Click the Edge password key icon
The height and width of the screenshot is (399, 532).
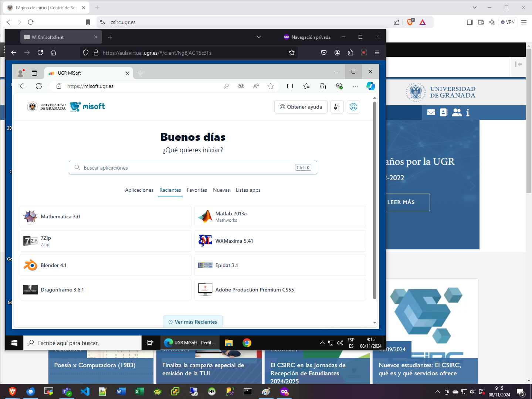click(x=226, y=86)
